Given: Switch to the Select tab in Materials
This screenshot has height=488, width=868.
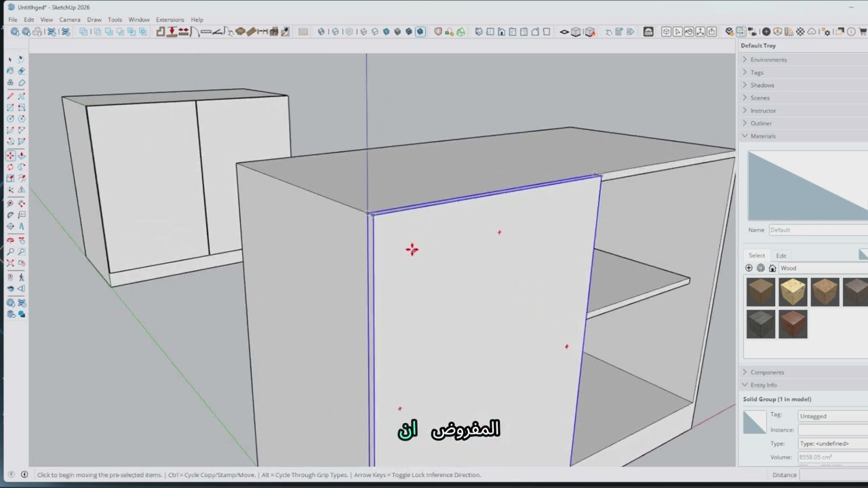Looking at the screenshot, I should tap(757, 256).
